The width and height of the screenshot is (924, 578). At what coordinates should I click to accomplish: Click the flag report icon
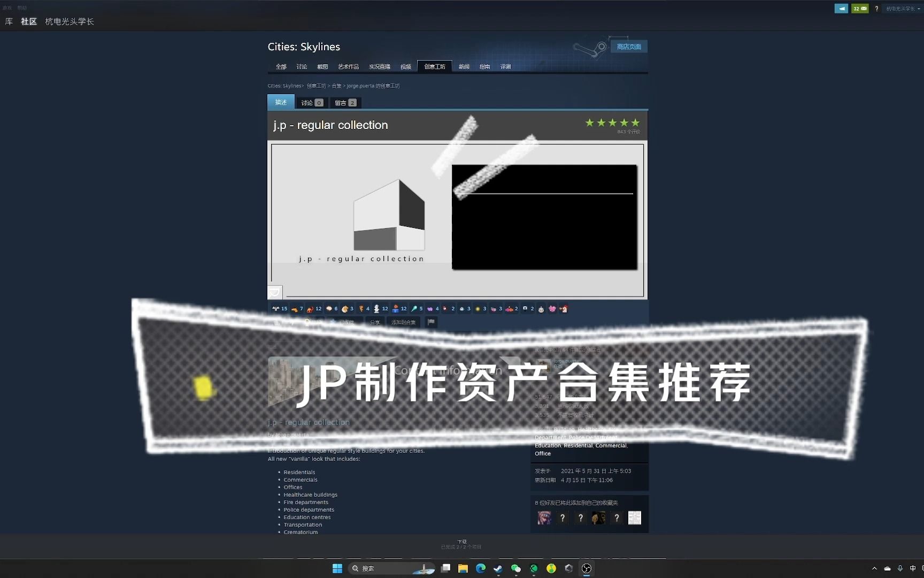pos(431,322)
